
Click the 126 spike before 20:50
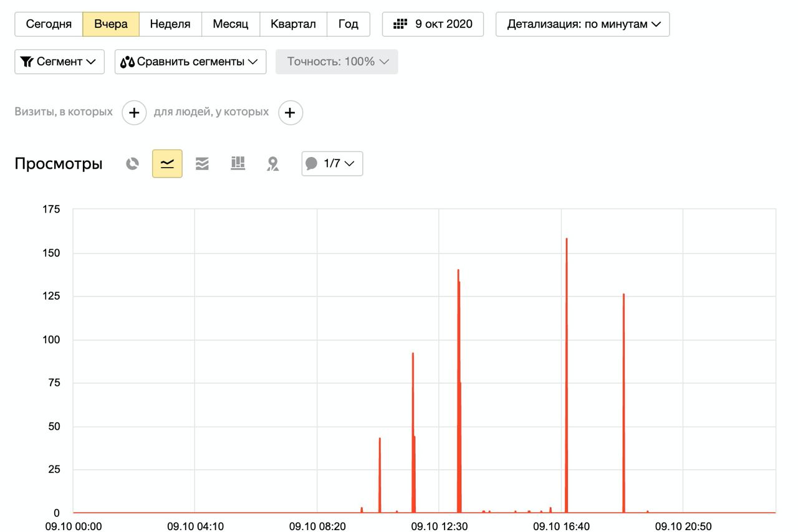tap(623, 295)
